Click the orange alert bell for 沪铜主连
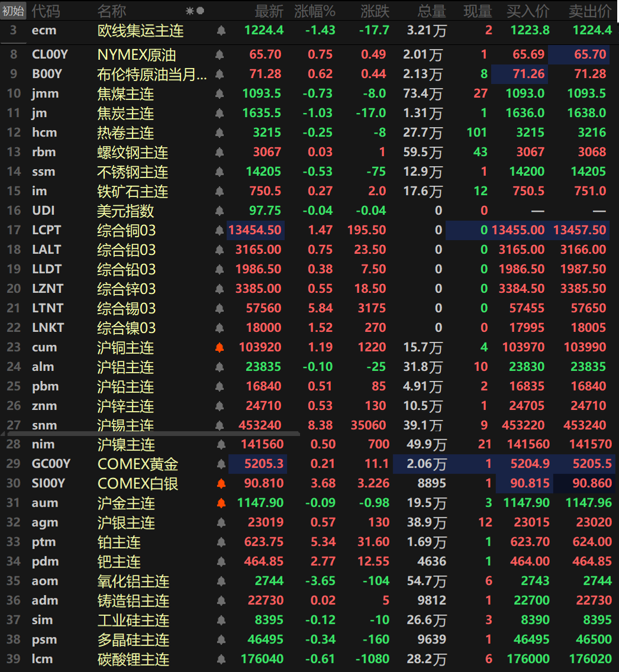Image resolution: width=619 pixels, height=672 pixels. coord(220,348)
